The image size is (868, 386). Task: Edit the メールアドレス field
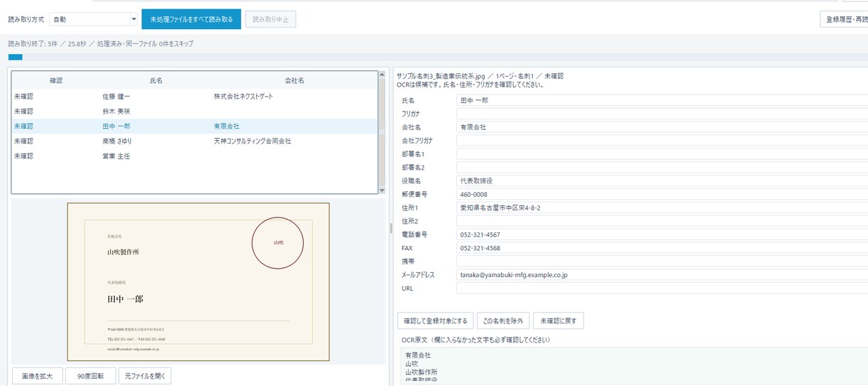click(x=662, y=275)
